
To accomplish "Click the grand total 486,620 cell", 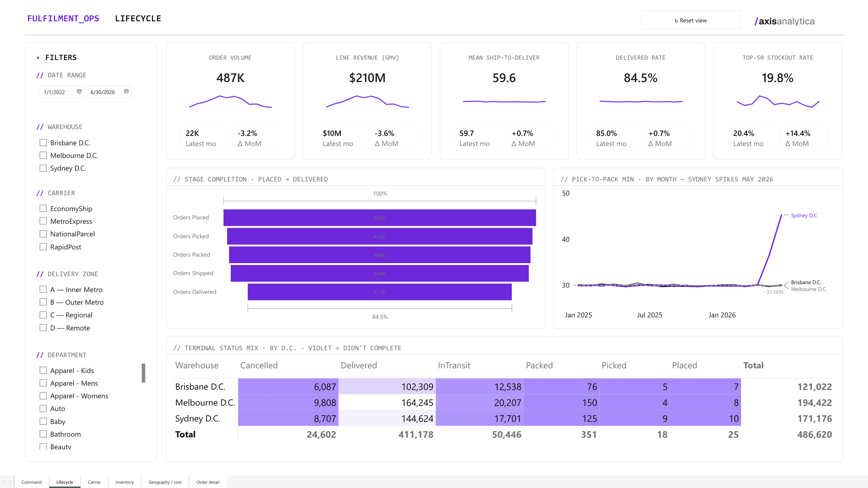I will point(814,435).
